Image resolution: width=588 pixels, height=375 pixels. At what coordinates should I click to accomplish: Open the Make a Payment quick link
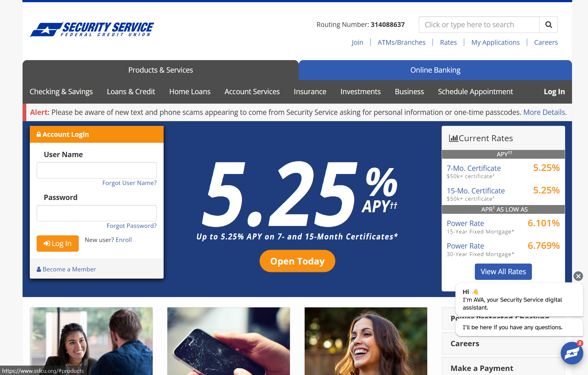pyautogui.click(x=503, y=366)
